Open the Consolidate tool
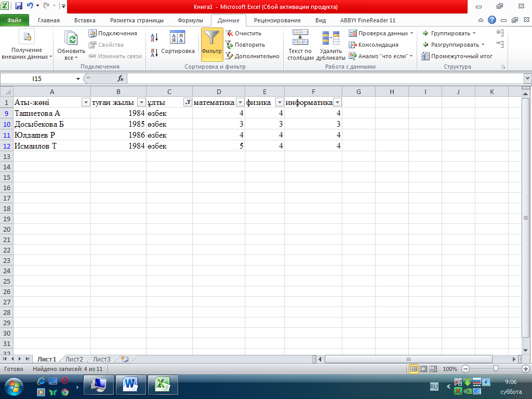532x399 pixels. [x=374, y=45]
